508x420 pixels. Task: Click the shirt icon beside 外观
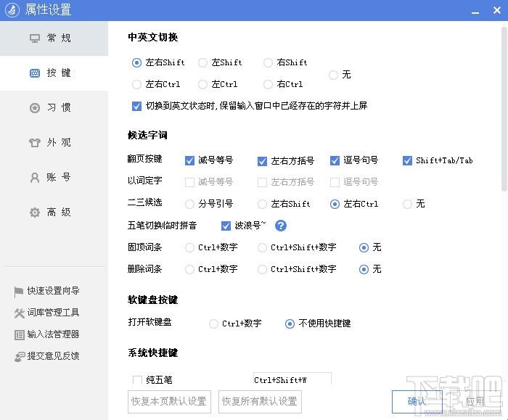tap(35, 142)
